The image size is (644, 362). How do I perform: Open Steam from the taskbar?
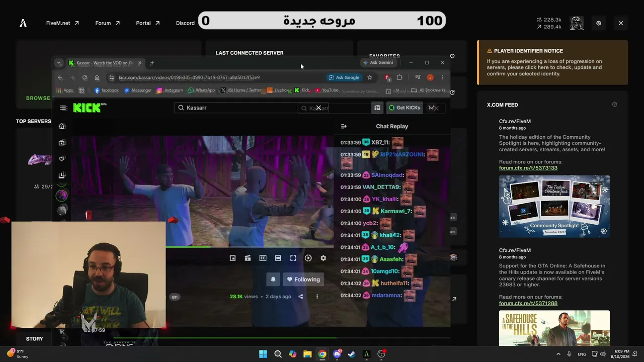352,354
